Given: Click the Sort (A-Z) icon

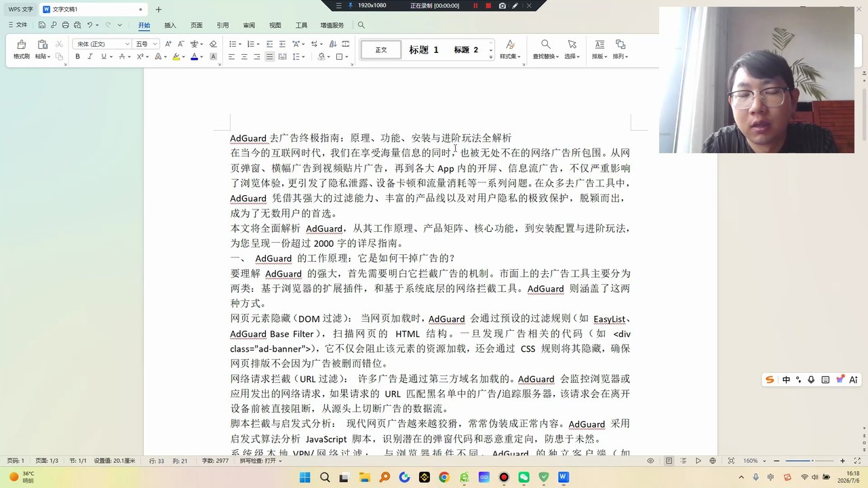Looking at the screenshot, I should pos(332,43).
